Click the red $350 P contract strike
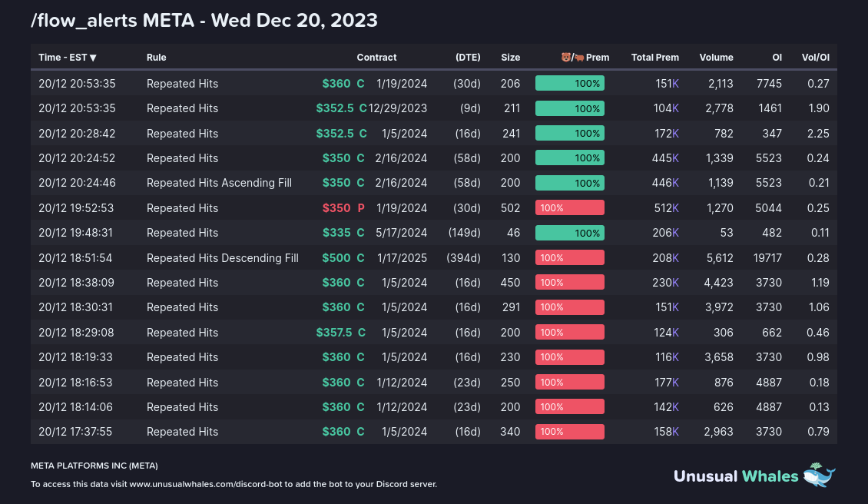The height and width of the screenshot is (504, 868). (x=343, y=208)
